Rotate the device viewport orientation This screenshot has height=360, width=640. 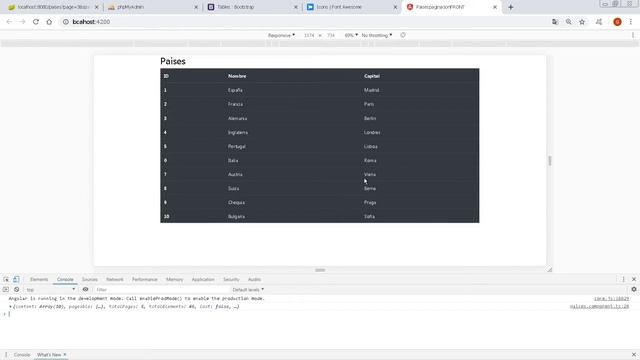pos(403,35)
